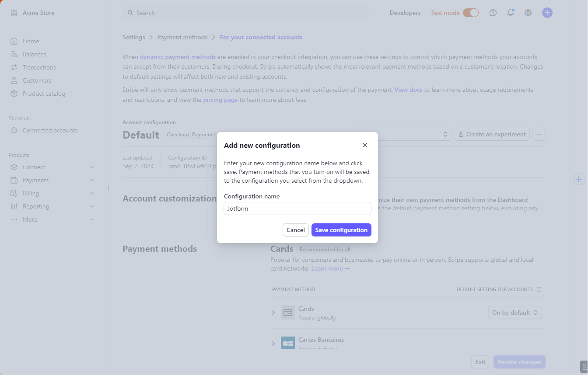This screenshot has width=588, height=375.
Task: Click the Save configuration button
Action: (x=341, y=230)
